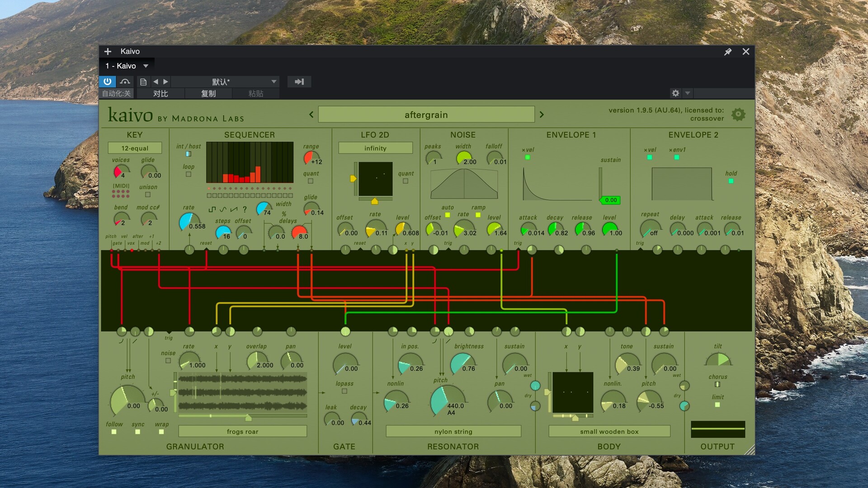This screenshot has height=488, width=868.
Task: Toggle the output limit switch
Action: tap(717, 405)
